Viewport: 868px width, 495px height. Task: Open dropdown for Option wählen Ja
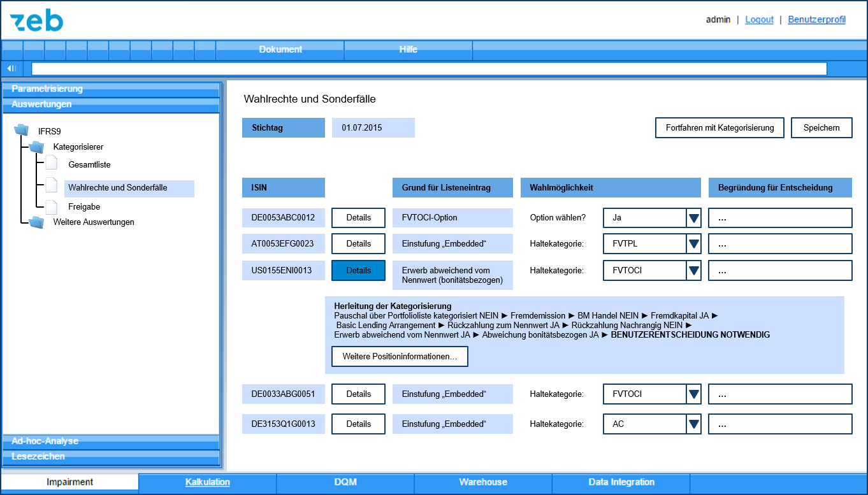[694, 218]
